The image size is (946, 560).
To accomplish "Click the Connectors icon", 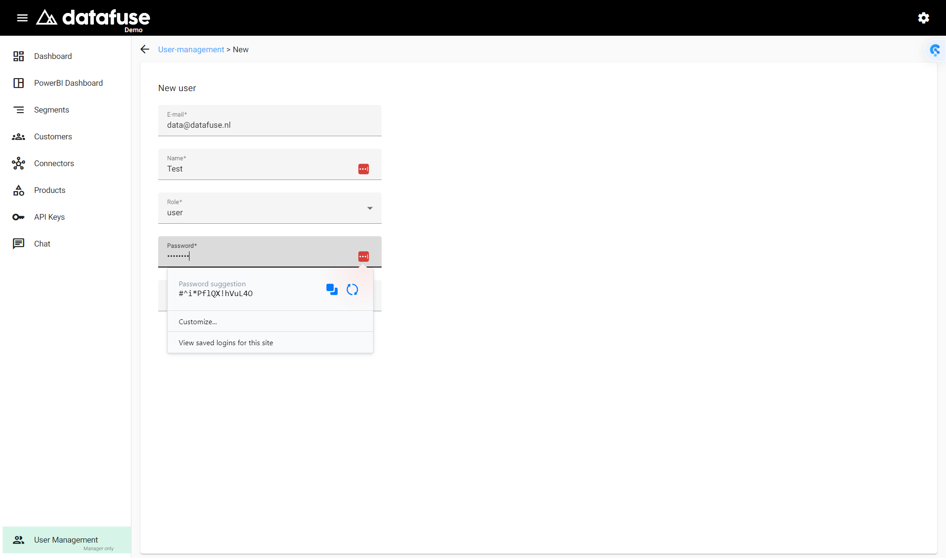I will (x=18, y=163).
